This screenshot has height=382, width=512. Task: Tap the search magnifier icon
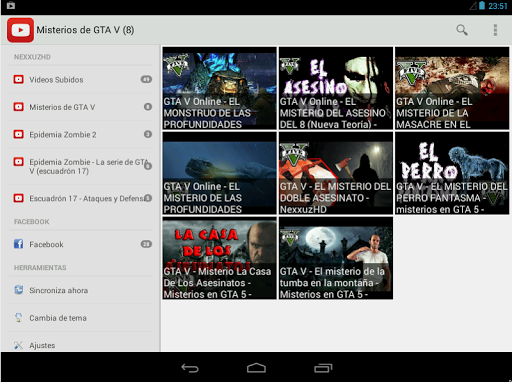tap(462, 30)
